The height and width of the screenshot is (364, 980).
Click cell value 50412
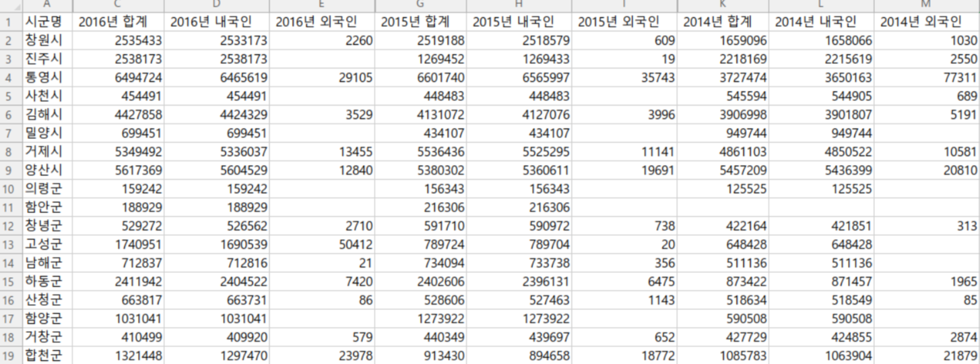pos(322,244)
